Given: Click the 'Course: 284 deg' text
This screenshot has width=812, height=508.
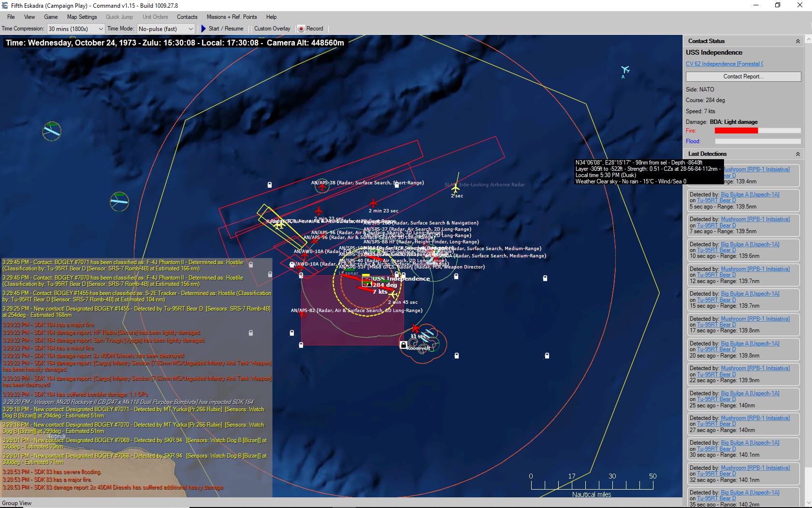Looking at the screenshot, I should tap(705, 100).
